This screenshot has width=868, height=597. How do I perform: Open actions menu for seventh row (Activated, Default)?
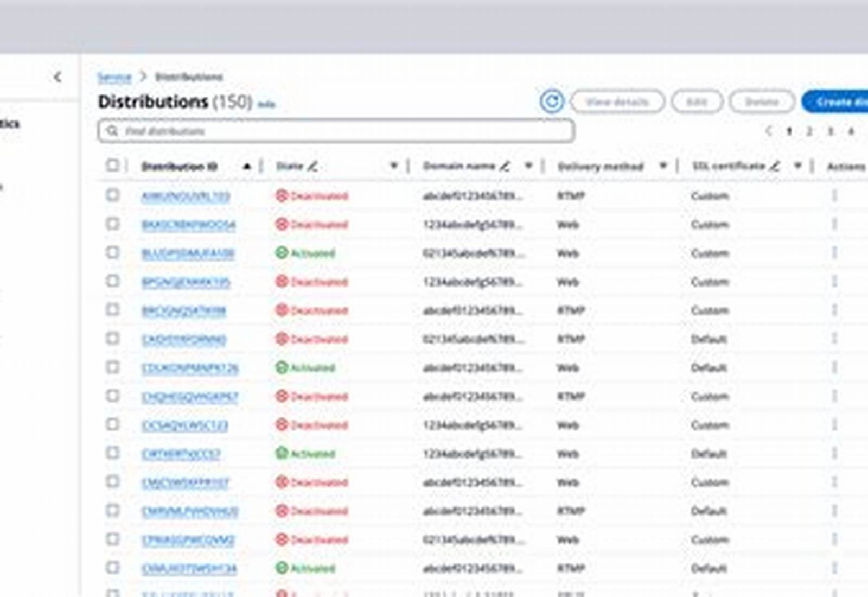[x=834, y=367]
